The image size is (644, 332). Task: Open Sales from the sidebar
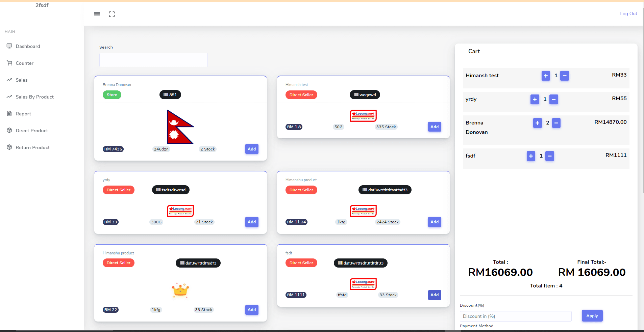tap(22, 80)
